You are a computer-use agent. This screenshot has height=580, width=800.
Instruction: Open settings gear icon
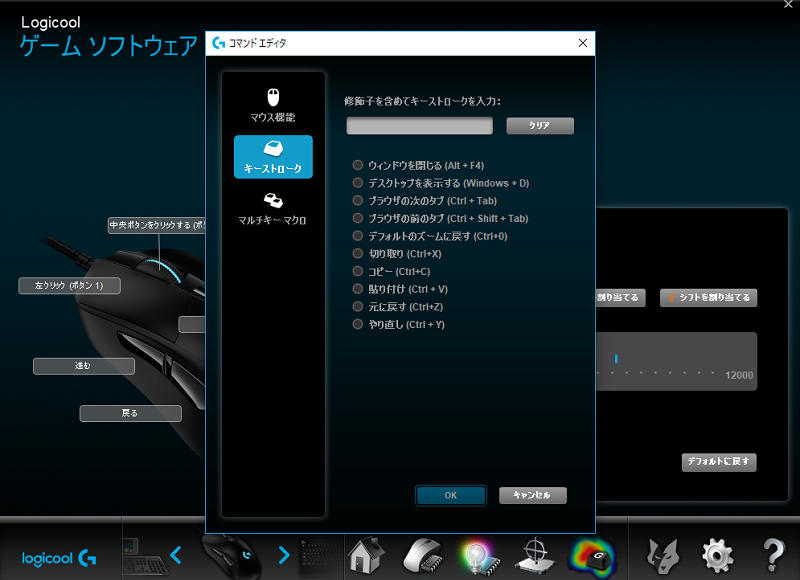tap(717, 556)
